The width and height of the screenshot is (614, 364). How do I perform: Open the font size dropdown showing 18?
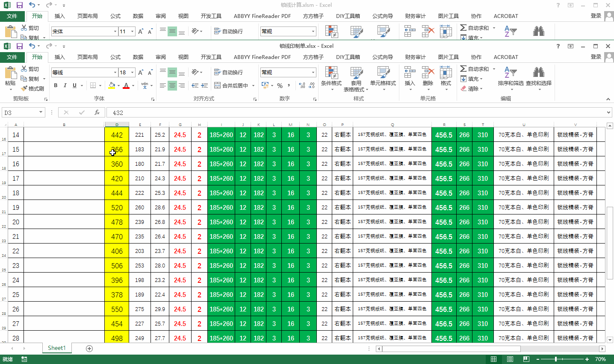133,73
